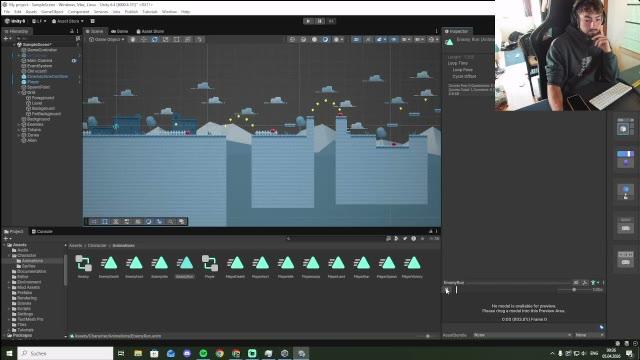Viewport: 640px width, 360px height.
Task: Expand the Packages folder in Project tree
Action: coord(4,335)
